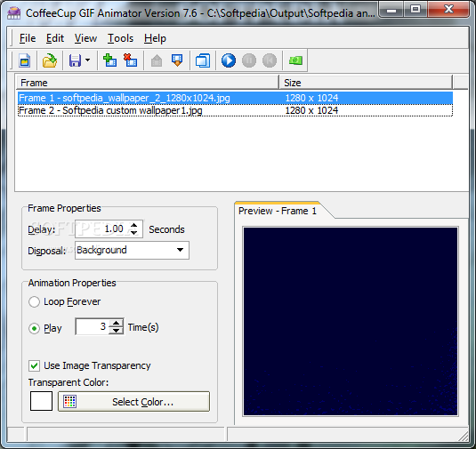Move frame up with arrow icon
This screenshot has height=449, width=476.
(x=157, y=60)
